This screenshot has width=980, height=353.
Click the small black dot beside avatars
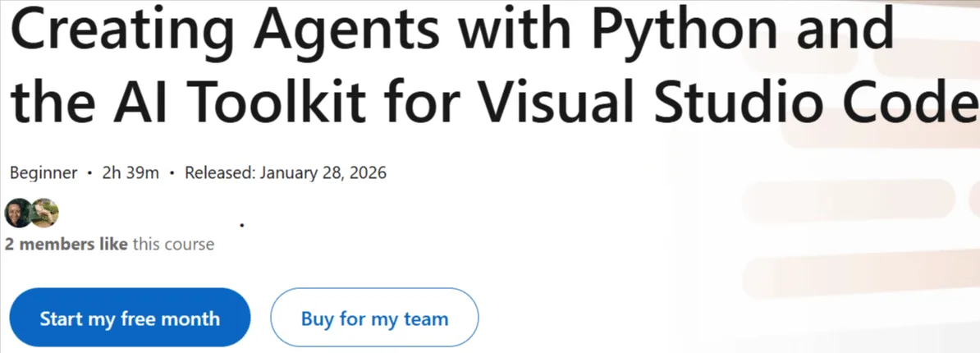tap(242, 222)
